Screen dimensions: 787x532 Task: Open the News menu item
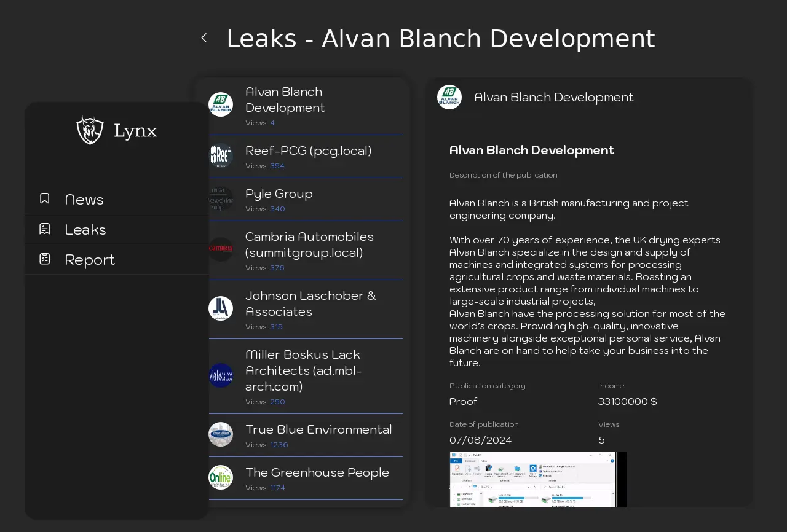click(84, 200)
